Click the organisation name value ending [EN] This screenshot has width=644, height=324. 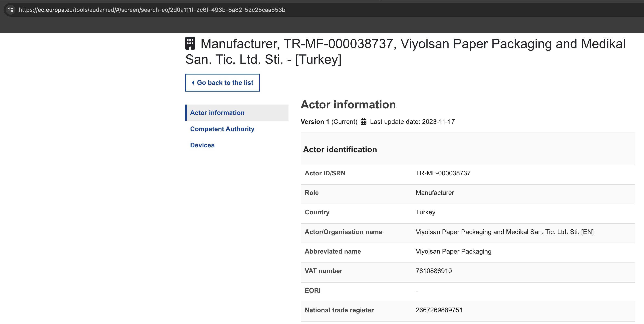tap(504, 232)
